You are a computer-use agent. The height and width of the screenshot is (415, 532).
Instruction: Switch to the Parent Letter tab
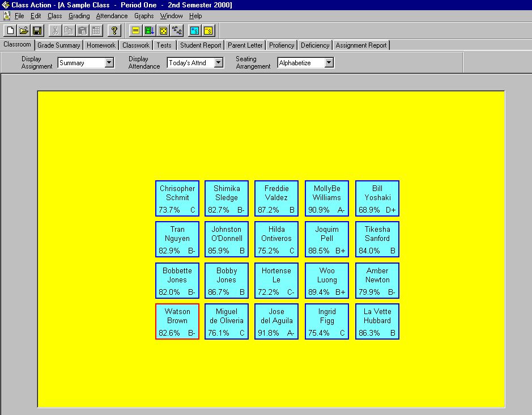click(x=245, y=45)
